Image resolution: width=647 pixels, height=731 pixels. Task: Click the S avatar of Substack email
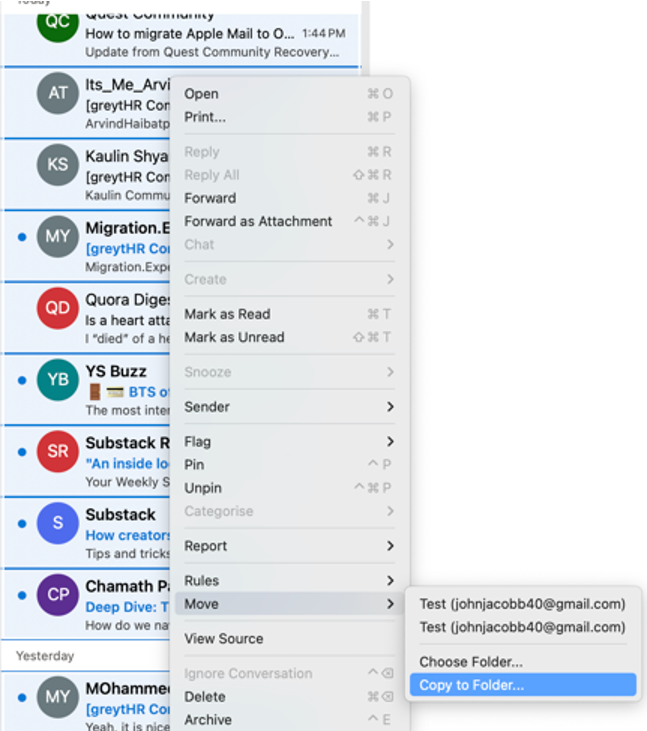(x=58, y=523)
